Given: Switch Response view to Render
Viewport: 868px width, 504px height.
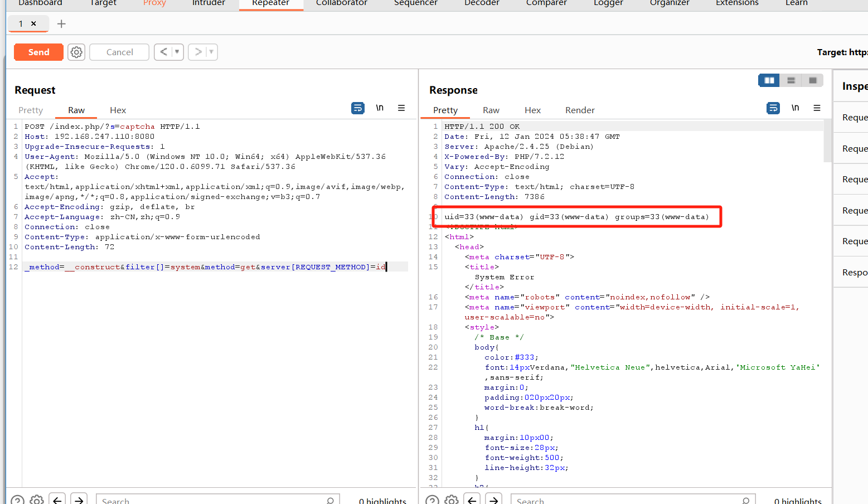Looking at the screenshot, I should coord(580,110).
